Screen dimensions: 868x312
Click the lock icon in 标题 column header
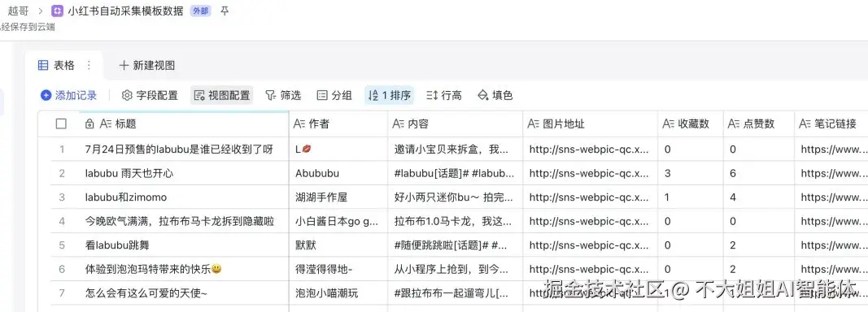(89, 124)
